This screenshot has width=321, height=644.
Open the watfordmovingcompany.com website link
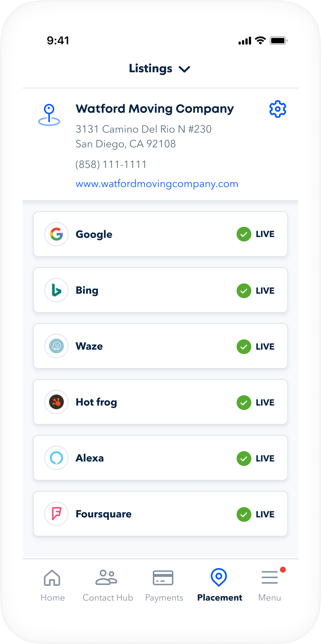157,184
